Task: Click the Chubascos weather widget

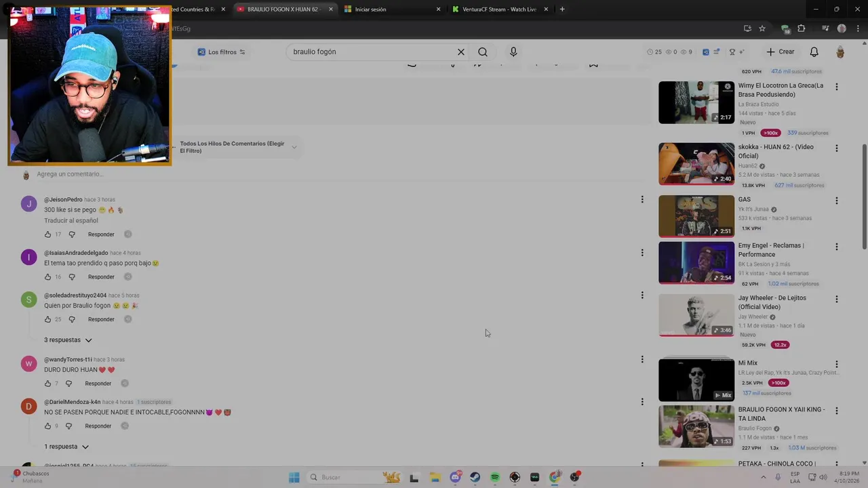Action: 31,477
